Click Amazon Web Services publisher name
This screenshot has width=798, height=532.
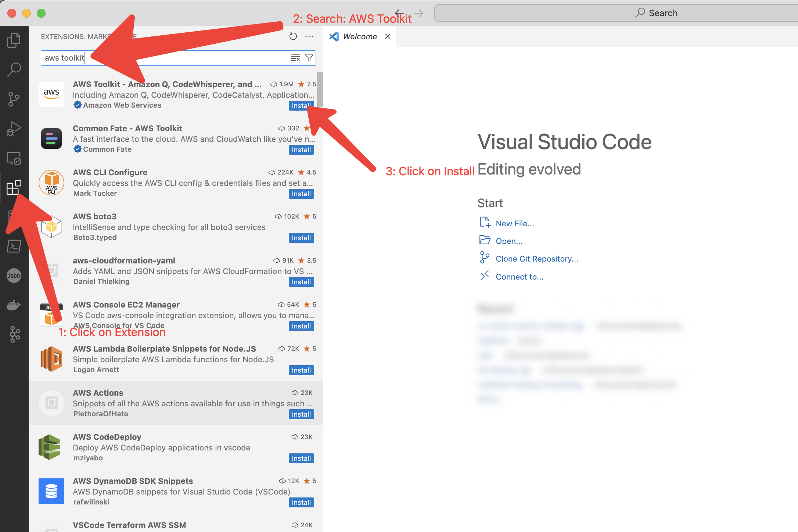[122, 105]
